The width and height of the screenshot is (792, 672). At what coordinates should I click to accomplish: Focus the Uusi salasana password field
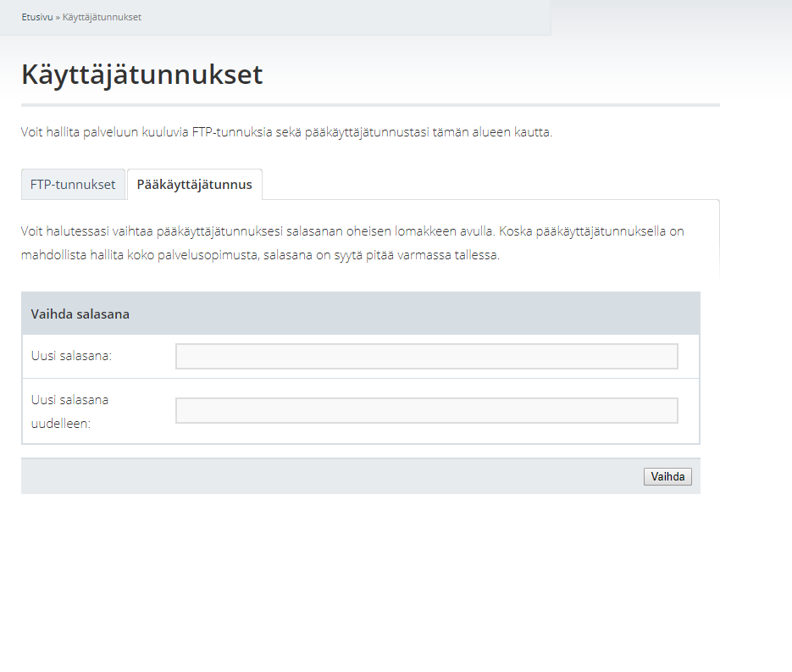click(x=427, y=356)
